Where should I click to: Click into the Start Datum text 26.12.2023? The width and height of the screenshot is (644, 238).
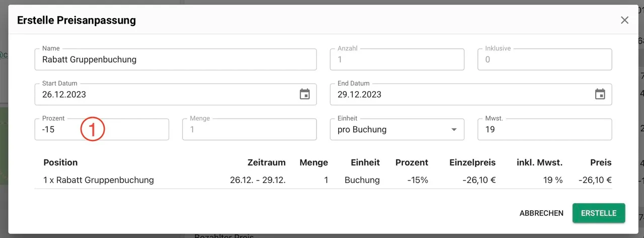(x=60, y=95)
